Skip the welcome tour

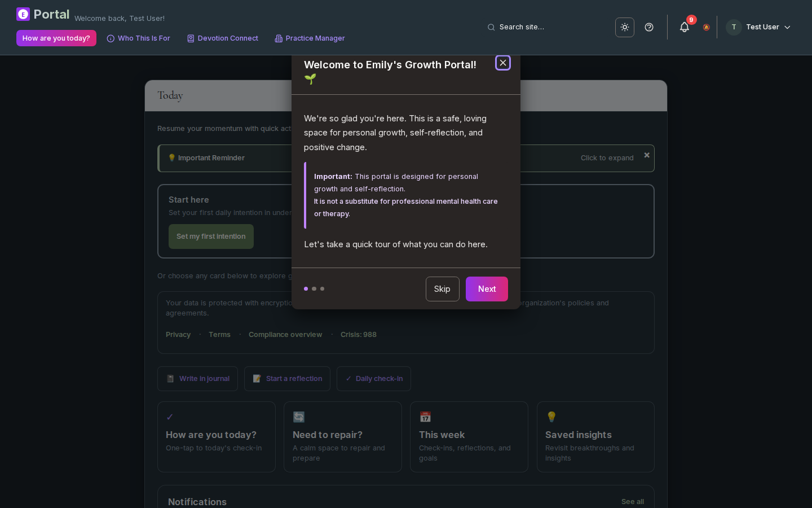442,289
